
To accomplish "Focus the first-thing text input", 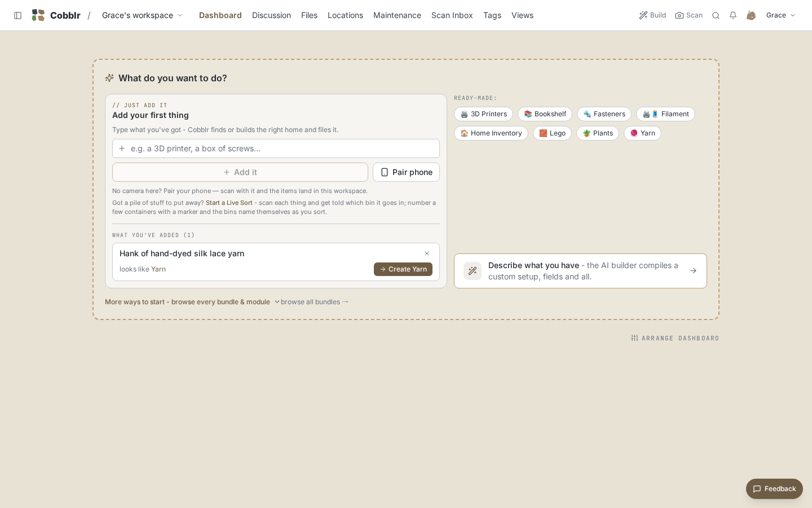I will [x=276, y=148].
